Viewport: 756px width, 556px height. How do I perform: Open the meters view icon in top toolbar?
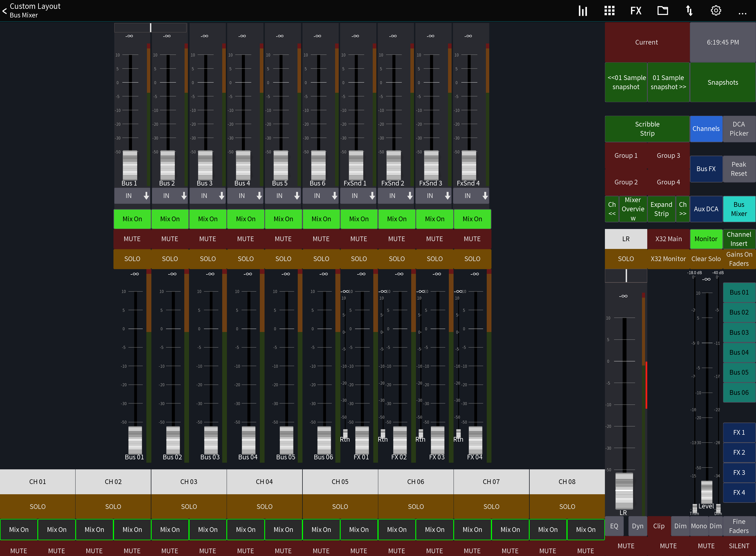point(582,11)
